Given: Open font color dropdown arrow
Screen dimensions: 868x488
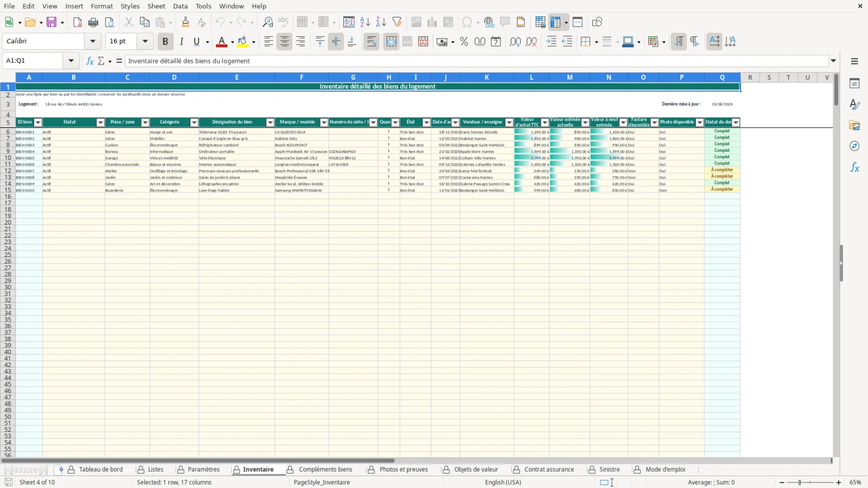Looking at the screenshot, I should pyautogui.click(x=232, y=42).
